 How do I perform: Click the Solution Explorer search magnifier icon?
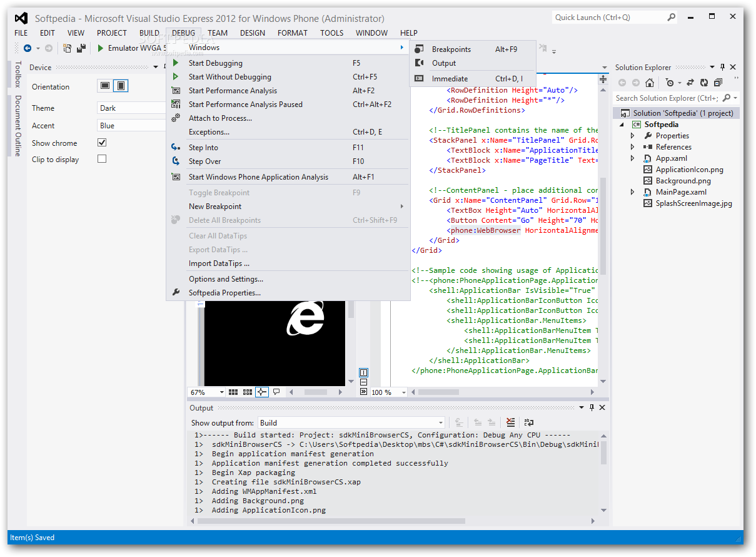tap(727, 98)
